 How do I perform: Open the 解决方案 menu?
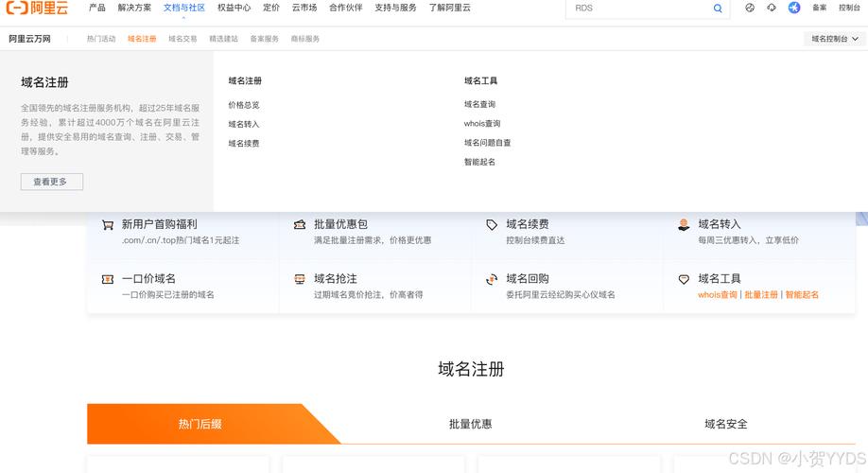click(134, 8)
